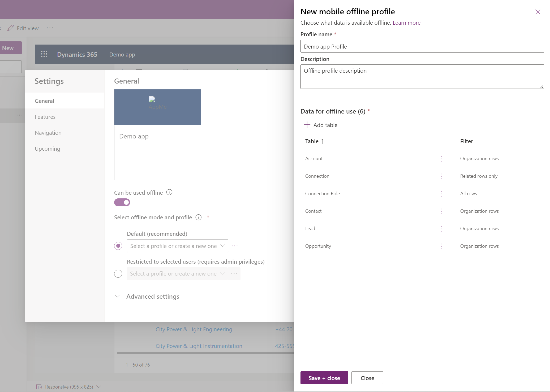Image resolution: width=550 pixels, height=392 pixels.
Task: Select the Restricted to selected users radio button
Action: click(118, 273)
